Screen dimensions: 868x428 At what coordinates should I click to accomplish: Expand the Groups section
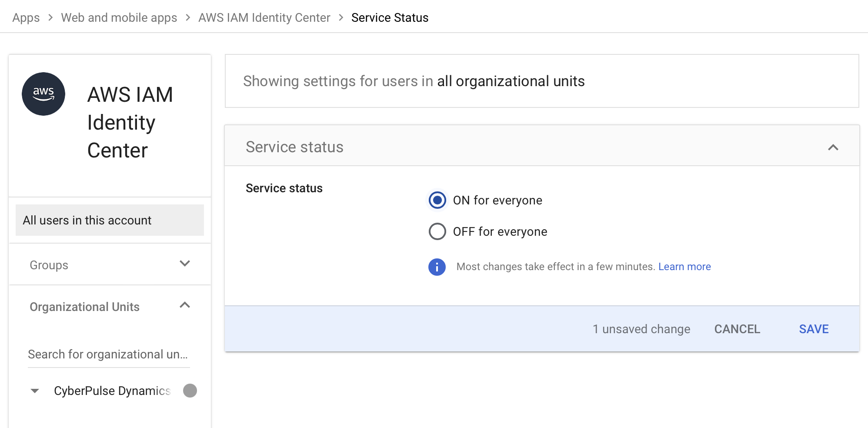pos(185,264)
